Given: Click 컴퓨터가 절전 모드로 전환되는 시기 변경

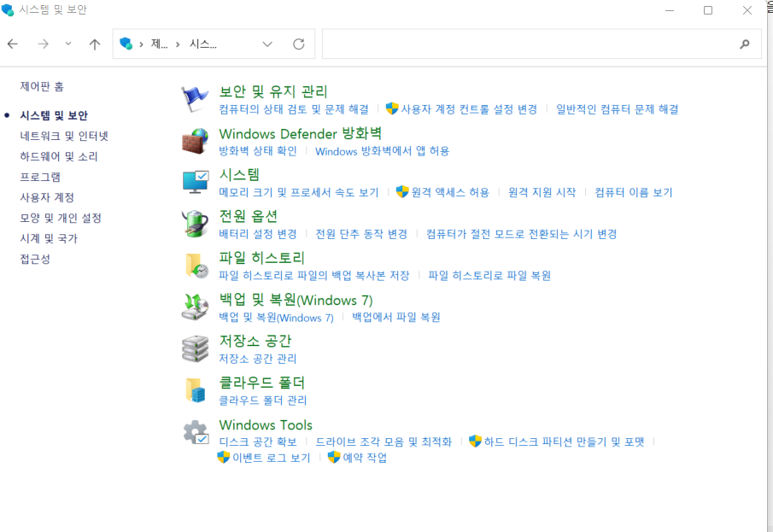Looking at the screenshot, I should click(522, 234).
